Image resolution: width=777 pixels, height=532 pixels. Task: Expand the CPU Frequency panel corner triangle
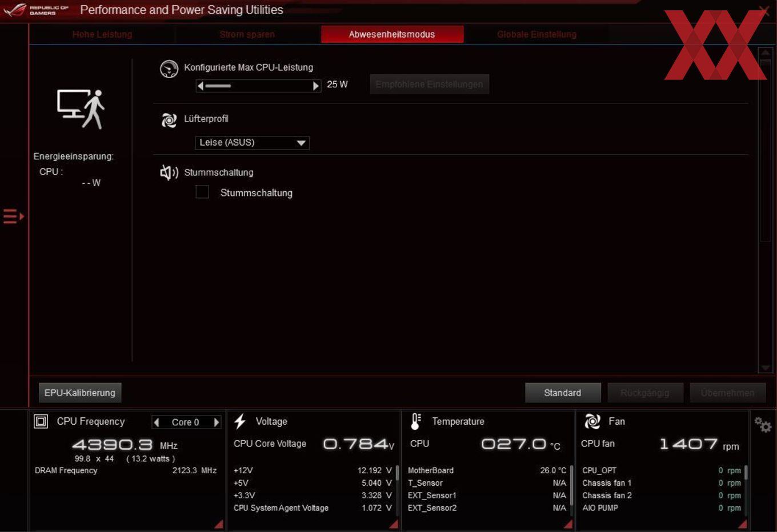pos(219,523)
